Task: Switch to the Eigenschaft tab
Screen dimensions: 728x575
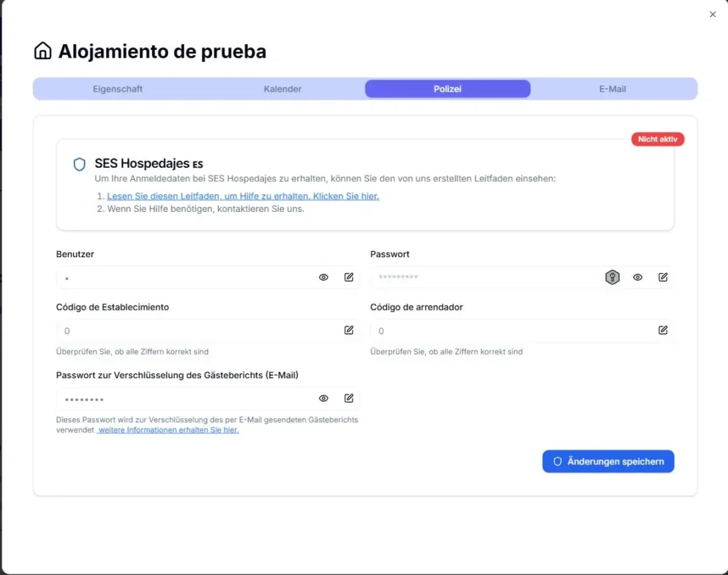Action: 117,89
